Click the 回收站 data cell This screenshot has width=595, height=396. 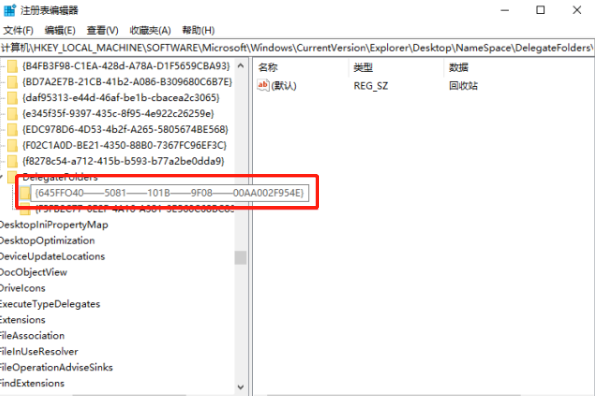pos(463,86)
